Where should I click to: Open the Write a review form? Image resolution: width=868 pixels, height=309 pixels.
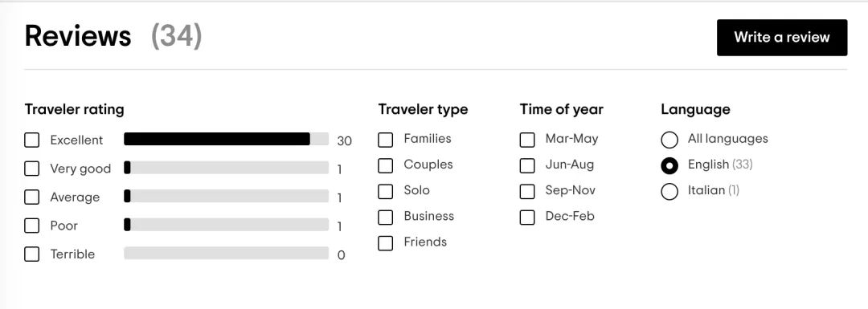click(x=782, y=38)
